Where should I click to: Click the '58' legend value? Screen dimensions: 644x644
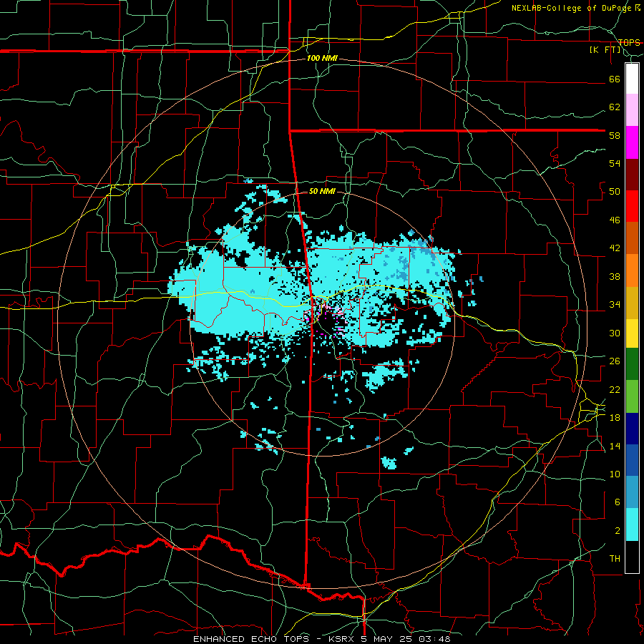pyautogui.click(x=615, y=135)
